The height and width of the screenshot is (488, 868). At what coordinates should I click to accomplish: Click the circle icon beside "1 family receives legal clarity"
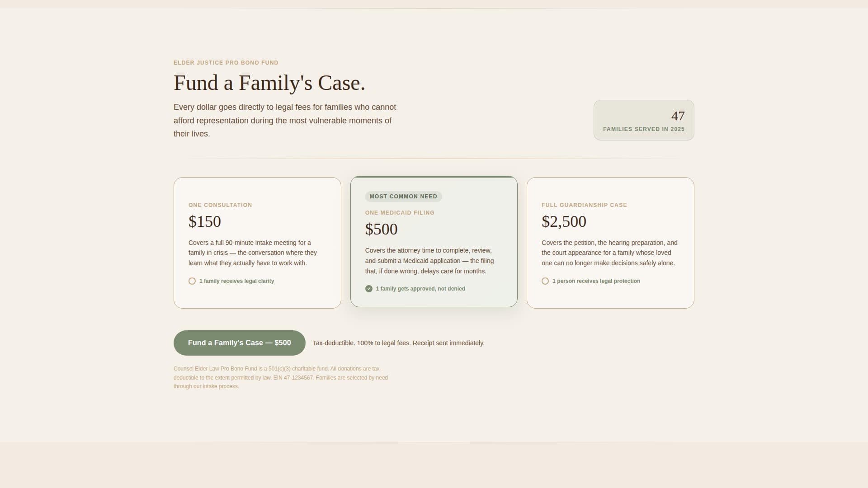point(192,281)
